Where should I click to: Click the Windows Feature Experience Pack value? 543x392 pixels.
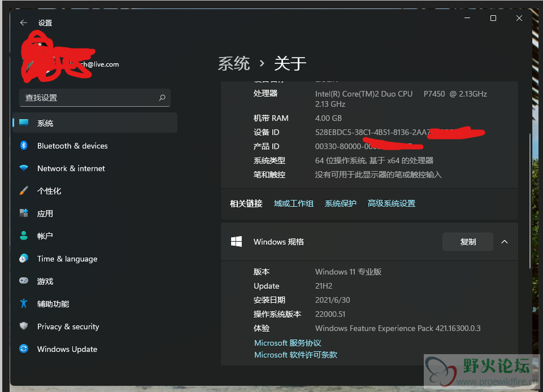tap(398, 328)
